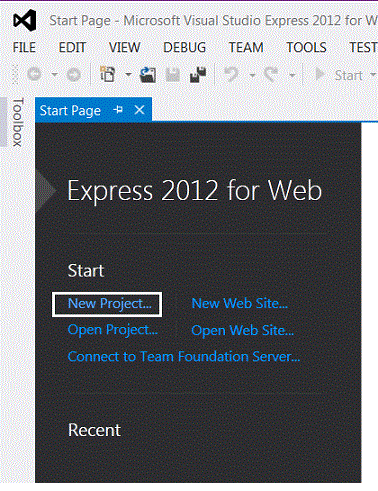Open the New Project icon dropdown arrow
Screen dimensions: 378x491
pyautogui.click(x=128, y=75)
